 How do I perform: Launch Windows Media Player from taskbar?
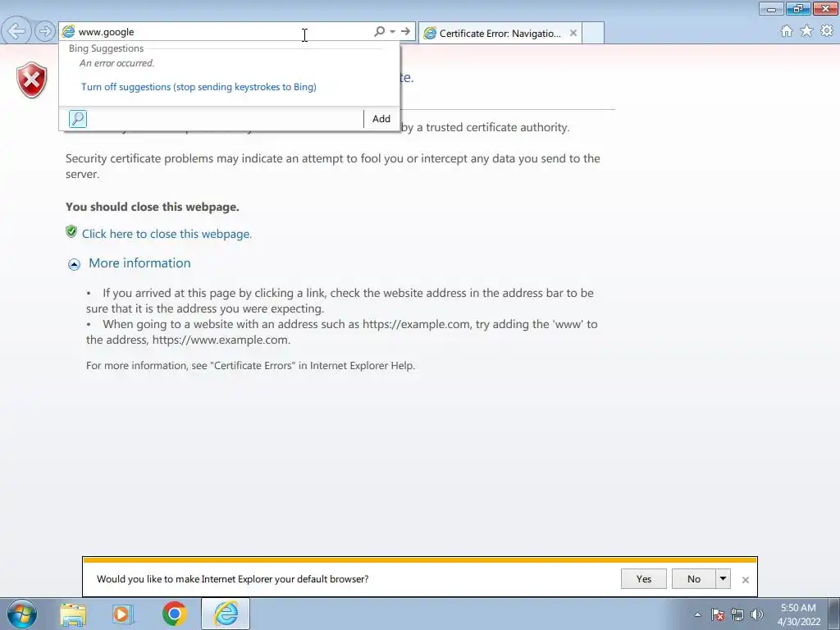[123, 614]
